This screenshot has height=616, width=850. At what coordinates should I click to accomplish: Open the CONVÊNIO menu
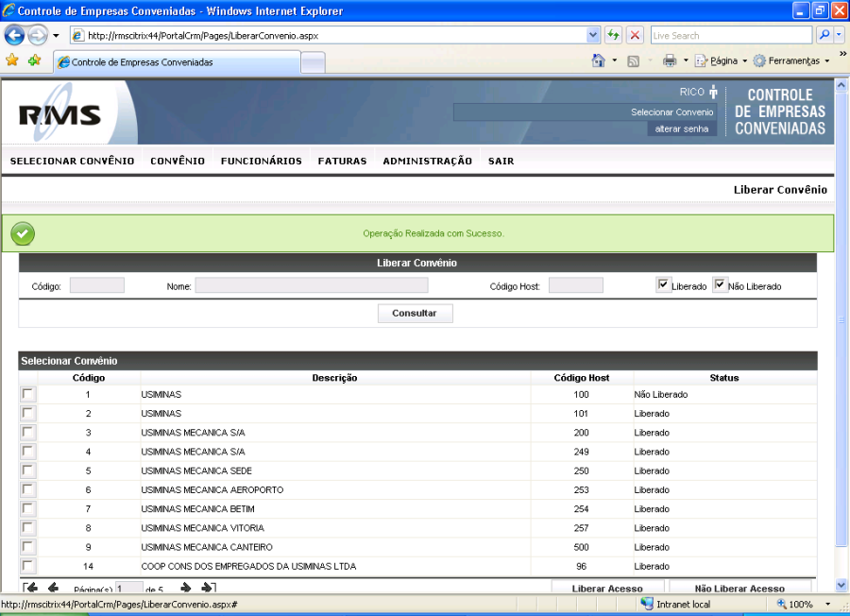[x=178, y=161]
